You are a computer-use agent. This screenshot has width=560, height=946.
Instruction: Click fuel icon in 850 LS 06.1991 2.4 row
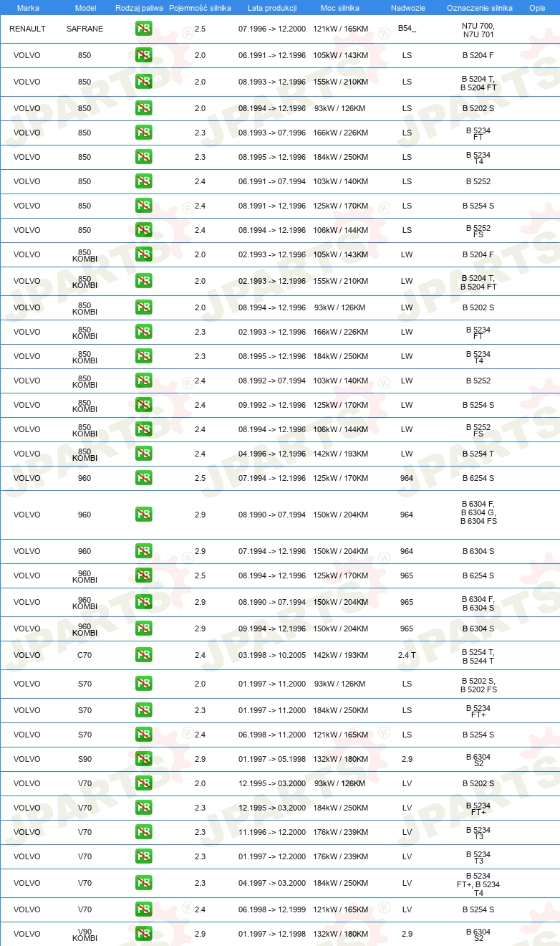[x=143, y=181]
